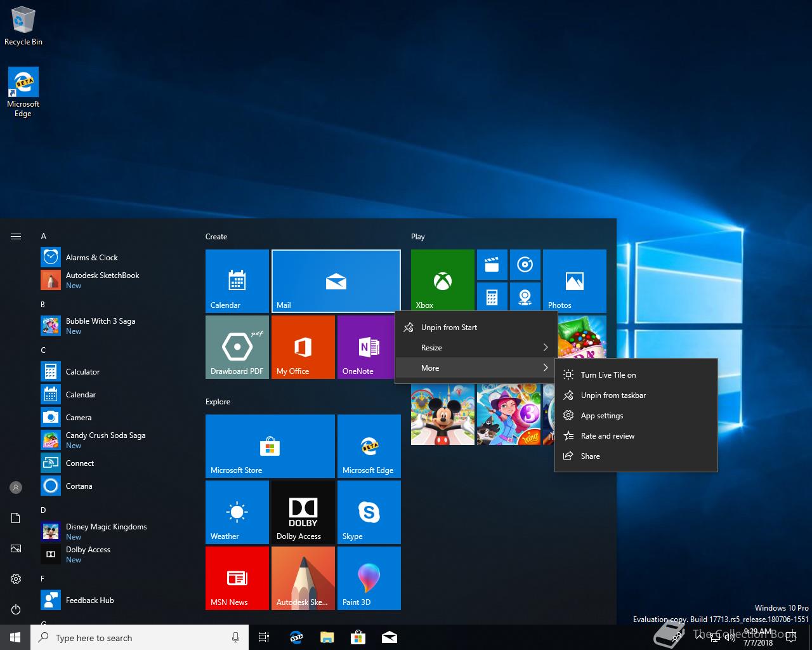The height and width of the screenshot is (650, 812).
Task: Select Share in the submenu
Action: [636, 456]
